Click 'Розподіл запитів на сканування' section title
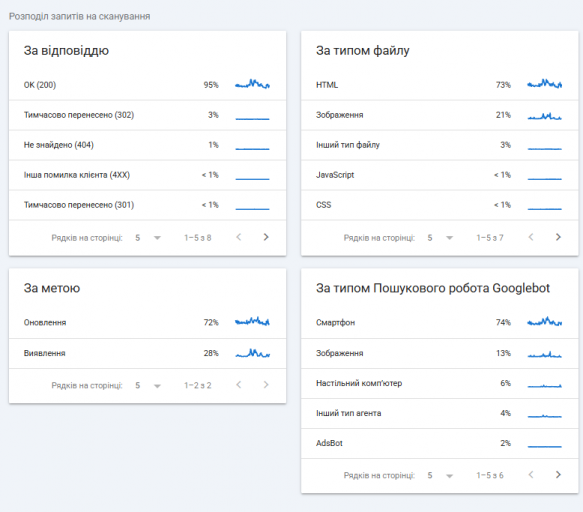 (x=80, y=16)
